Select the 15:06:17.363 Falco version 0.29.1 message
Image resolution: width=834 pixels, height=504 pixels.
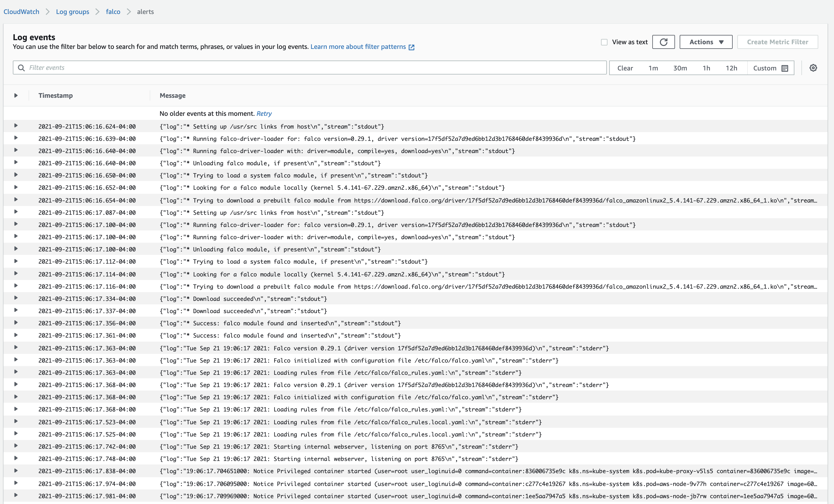tap(384, 348)
